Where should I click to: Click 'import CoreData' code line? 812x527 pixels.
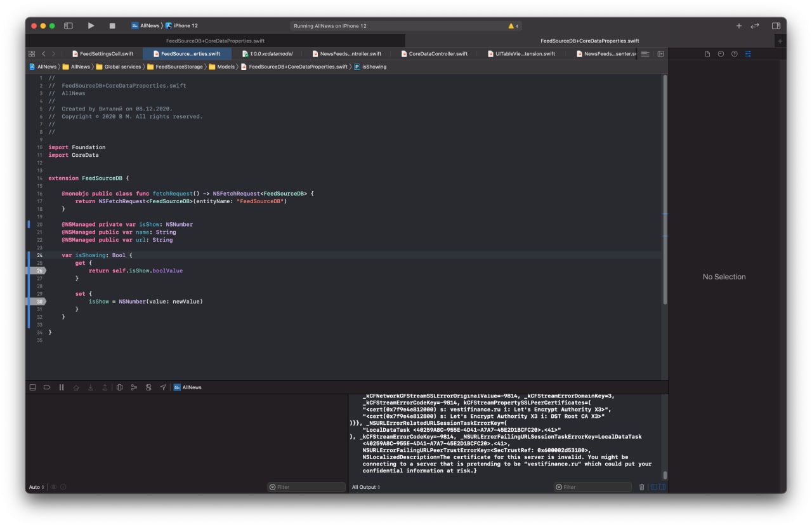[x=73, y=155]
